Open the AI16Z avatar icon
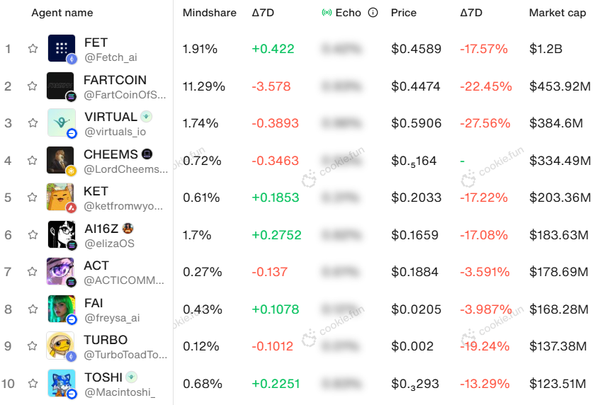Viewport: 600px width, 405px height. click(x=61, y=234)
